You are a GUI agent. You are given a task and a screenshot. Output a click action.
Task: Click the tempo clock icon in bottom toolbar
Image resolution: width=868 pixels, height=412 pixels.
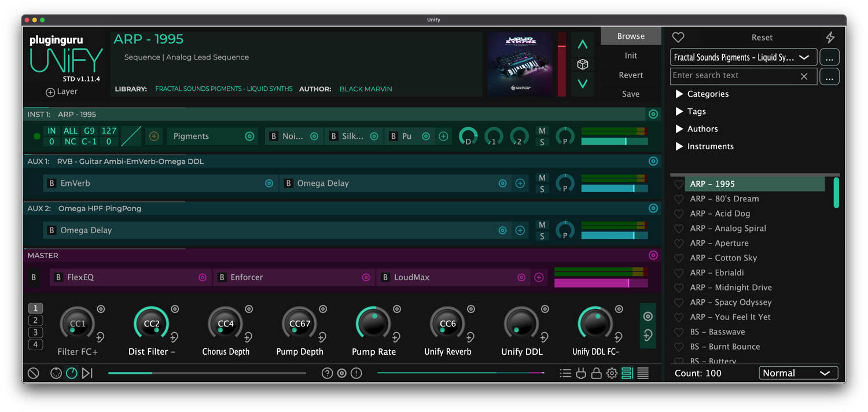point(71,373)
